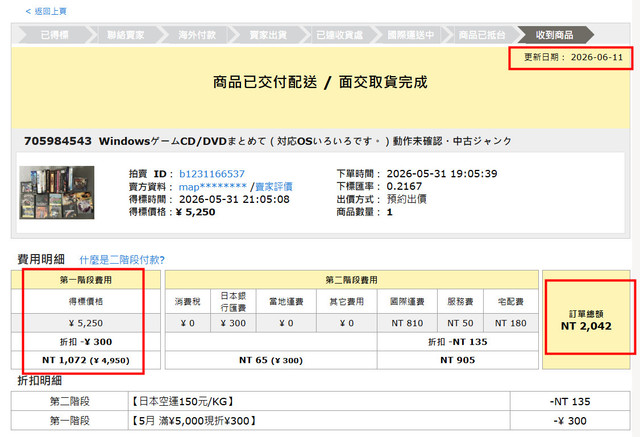Click 消費稅 column header
The image size is (640, 437).
(x=188, y=302)
